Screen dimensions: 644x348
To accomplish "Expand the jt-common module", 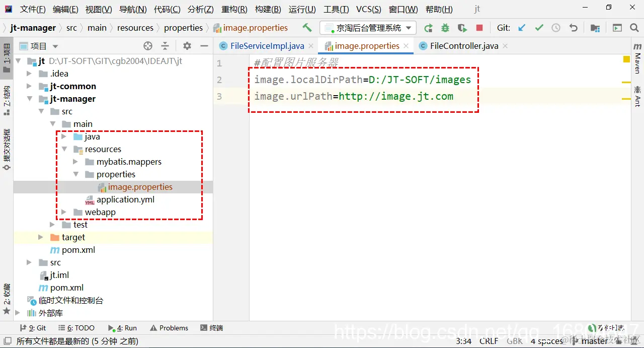I will click(30, 86).
